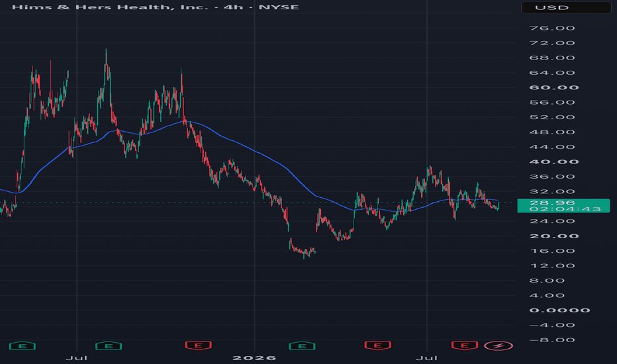617x364 pixels.
Task: Click the Hims & Hers Health, Inc. title
Action: [x=110, y=7]
